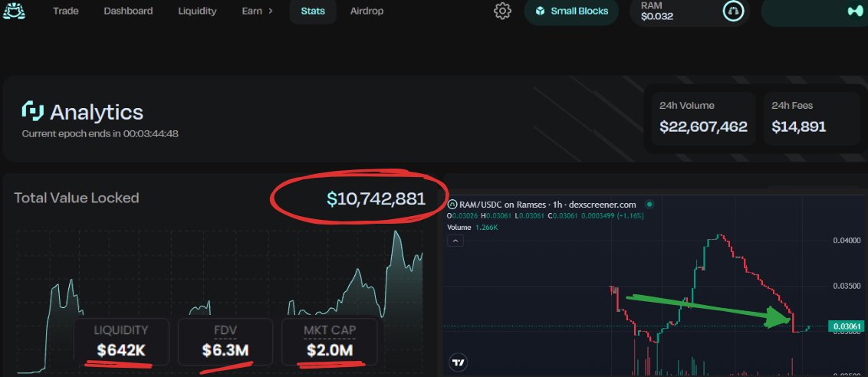Click the wallet button in the header

click(814, 11)
